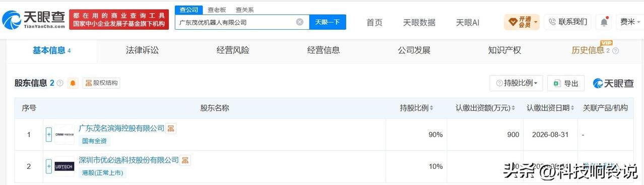
Task: Clear the search box with the X icon
Action: [299, 22]
